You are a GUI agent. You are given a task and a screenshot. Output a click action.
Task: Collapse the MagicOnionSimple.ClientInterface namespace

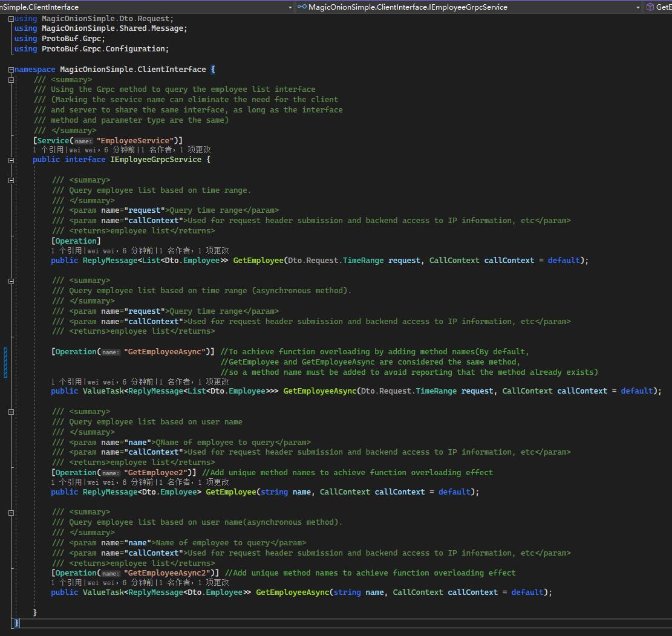click(x=10, y=69)
